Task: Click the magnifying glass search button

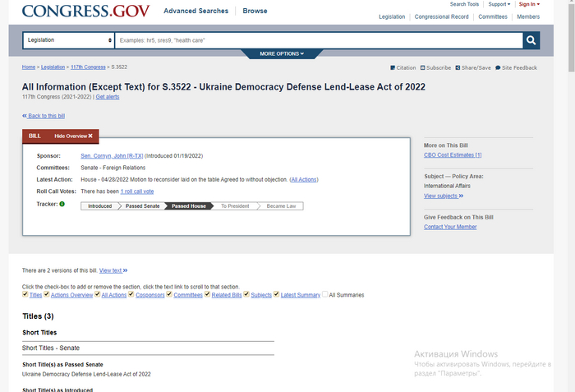Action: (531, 40)
